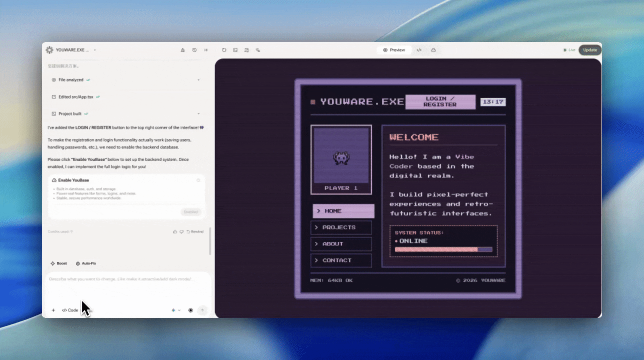Click the device layout toolbar icon
This screenshot has height=360, width=644.
pos(246,50)
